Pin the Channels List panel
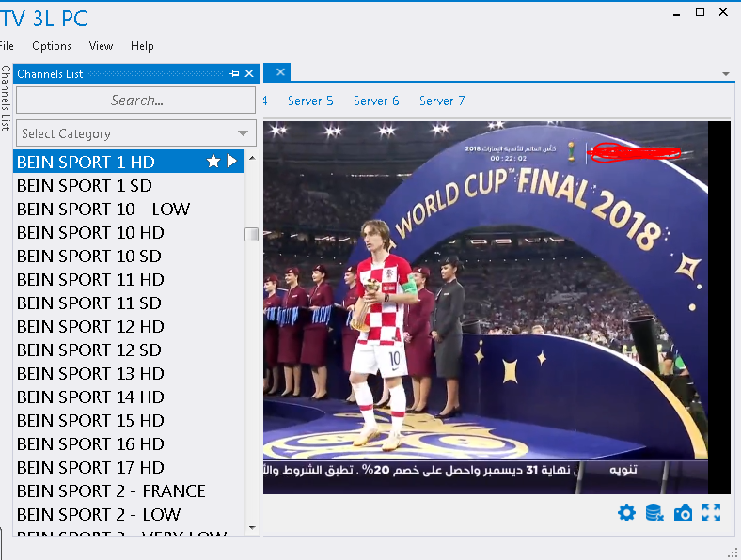This screenshot has width=741, height=560. (x=233, y=73)
